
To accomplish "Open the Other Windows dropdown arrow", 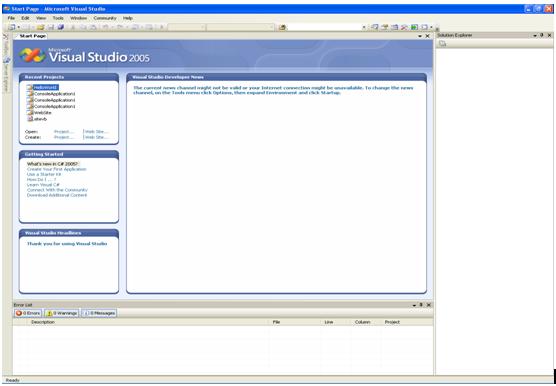I will [431, 27].
